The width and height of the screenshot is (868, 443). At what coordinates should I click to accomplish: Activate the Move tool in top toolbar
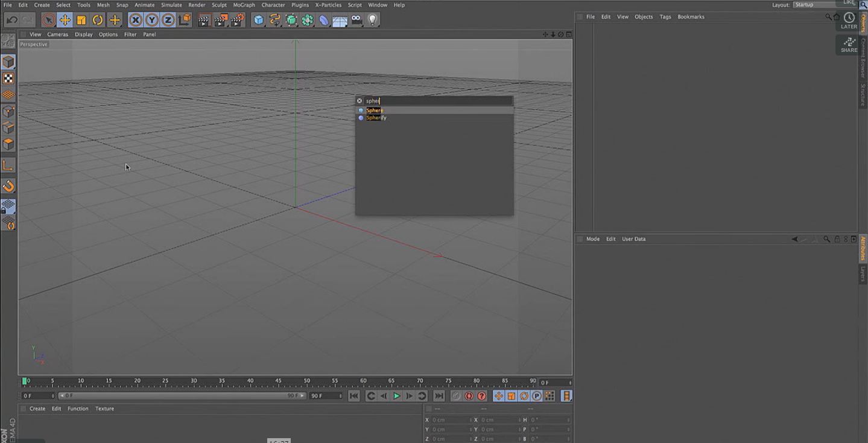click(x=65, y=20)
